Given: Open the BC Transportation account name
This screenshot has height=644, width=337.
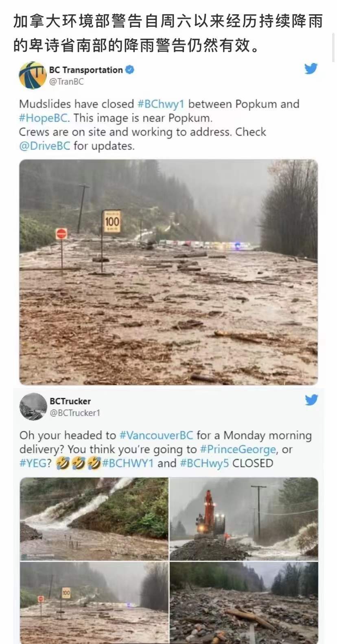Looking at the screenshot, I should click(x=86, y=70).
